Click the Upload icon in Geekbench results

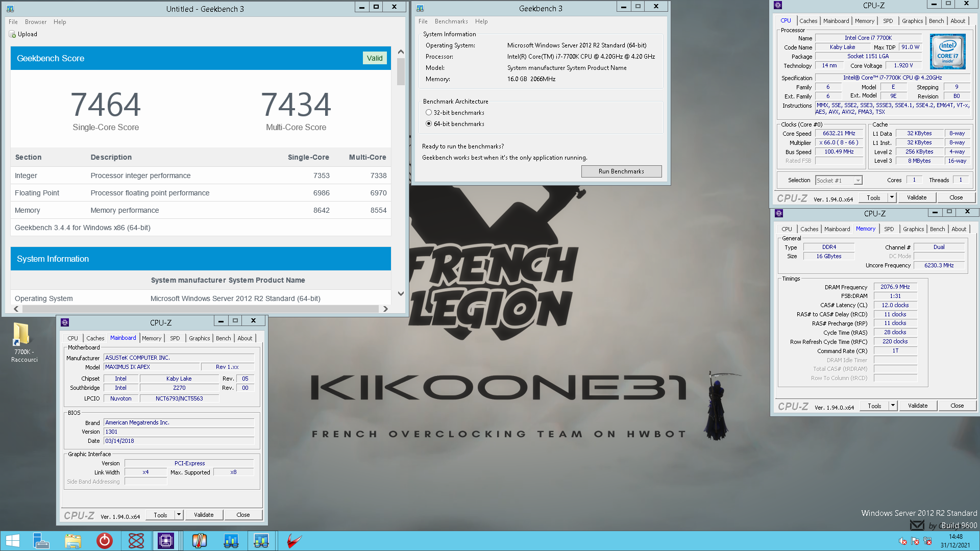coord(12,34)
